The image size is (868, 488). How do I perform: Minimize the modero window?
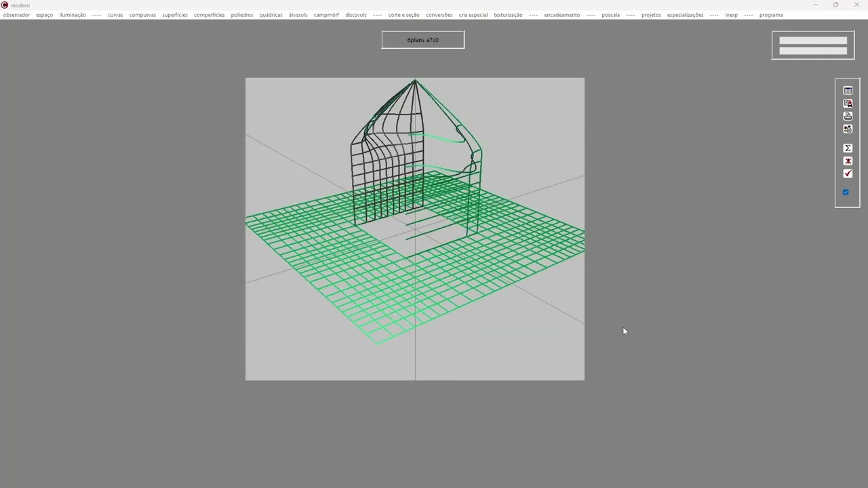click(x=816, y=5)
